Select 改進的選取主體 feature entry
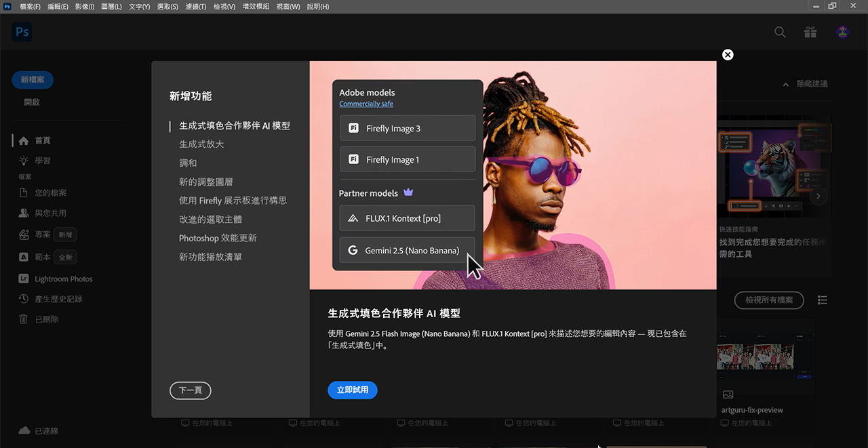 point(210,220)
